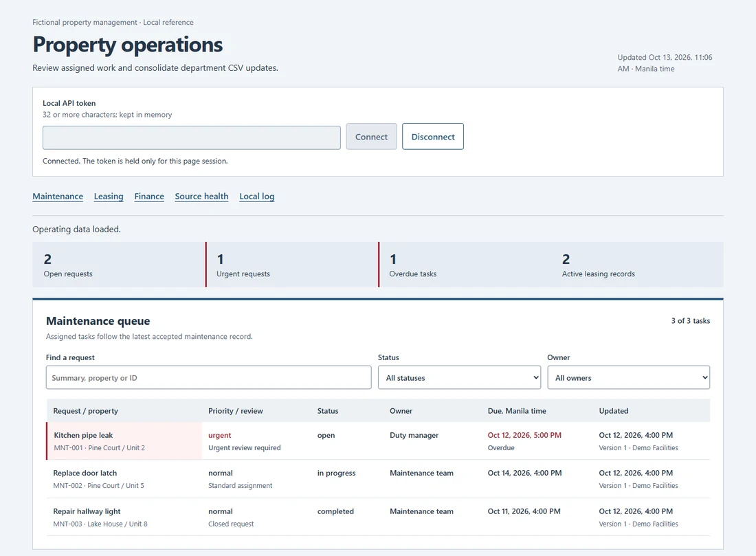The width and height of the screenshot is (756, 556).
Task: Click the Operating data loaded status text
Action: 77,229
